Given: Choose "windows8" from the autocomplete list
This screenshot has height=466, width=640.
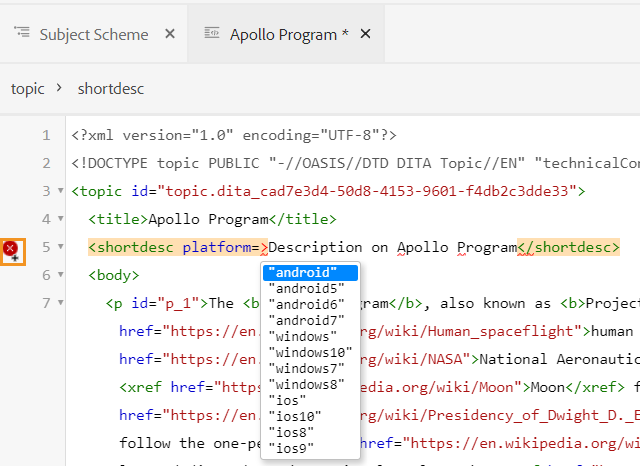Looking at the screenshot, I should [310, 384].
